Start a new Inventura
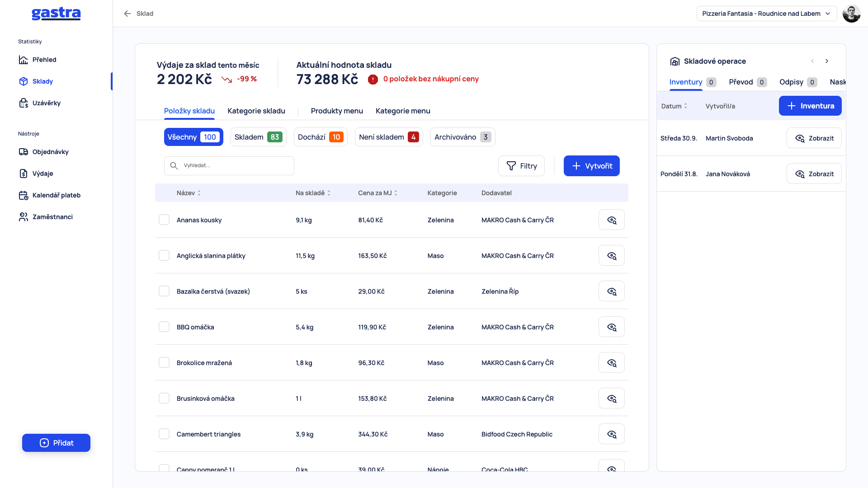The width and height of the screenshot is (868, 488). (x=810, y=106)
